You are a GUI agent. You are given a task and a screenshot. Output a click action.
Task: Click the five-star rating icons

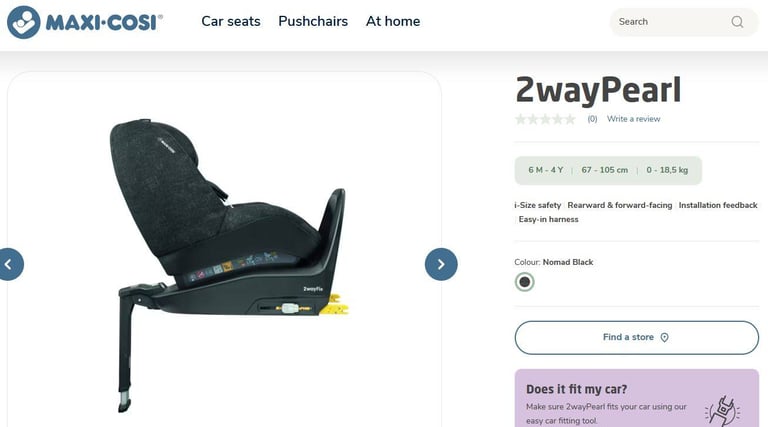(545, 119)
